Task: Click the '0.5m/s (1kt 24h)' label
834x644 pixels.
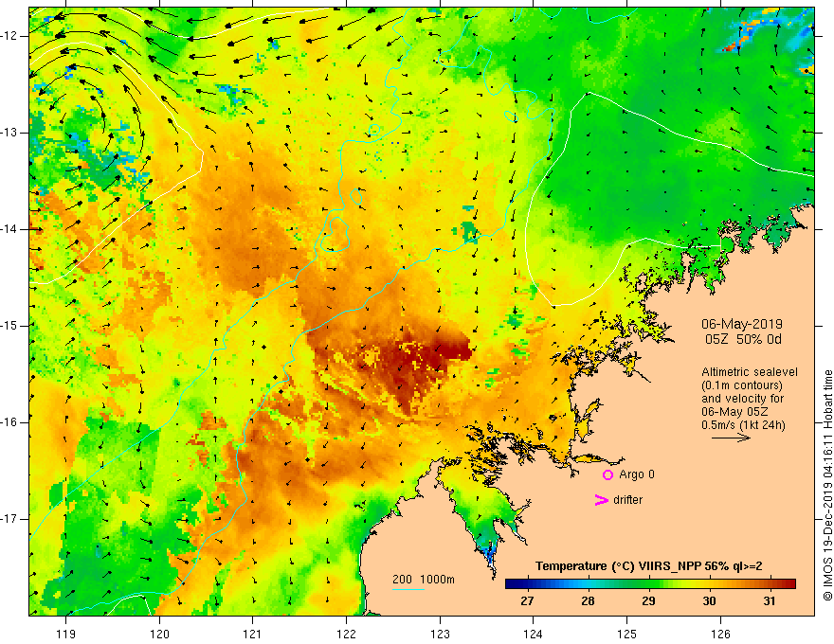Action: click(743, 425)
